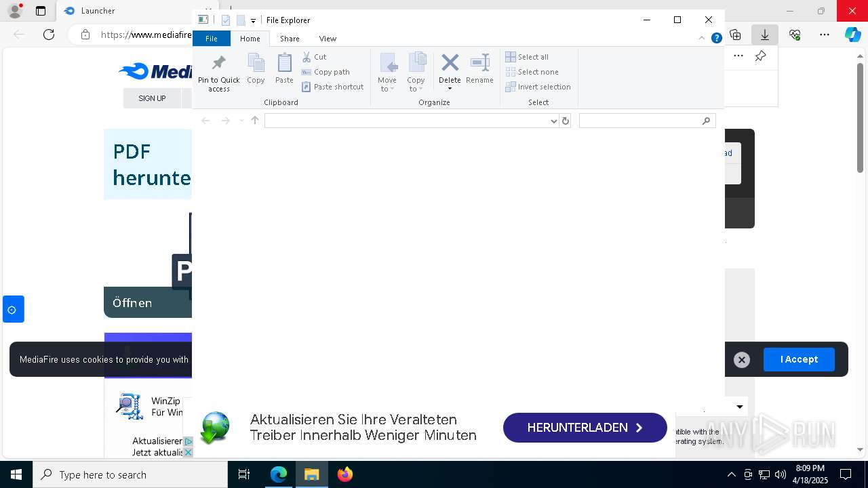Image resolution: width=868 pixels, height=488 pixels.
Task: Click Invert selection in ribbon
Action: [538, 87]
